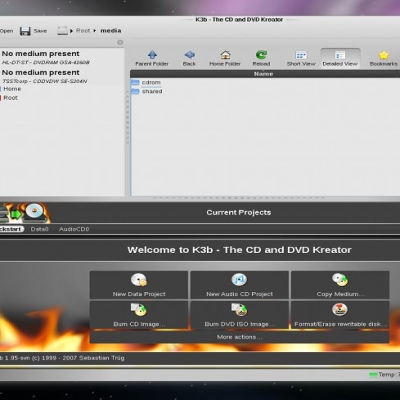Click the Open toolbar button
Screen dimensions: 400x400
click(6, 31)
